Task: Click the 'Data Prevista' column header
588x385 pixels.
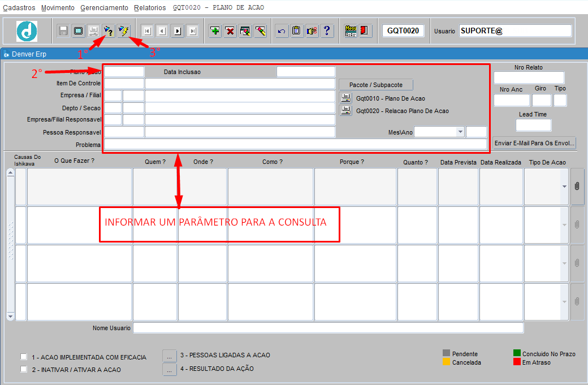Action: coord(459,162)
